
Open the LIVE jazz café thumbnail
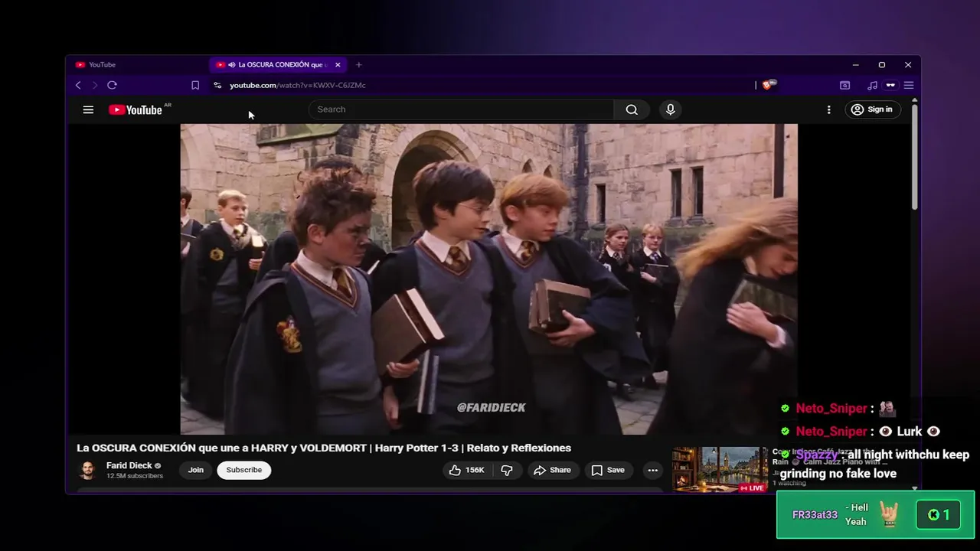click(720, 469)
